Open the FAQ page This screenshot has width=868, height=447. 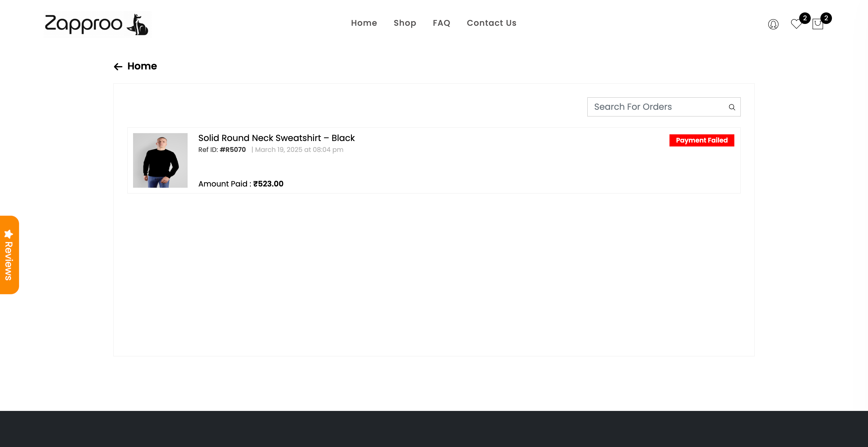pyautogui.click(x=441, y=23)
